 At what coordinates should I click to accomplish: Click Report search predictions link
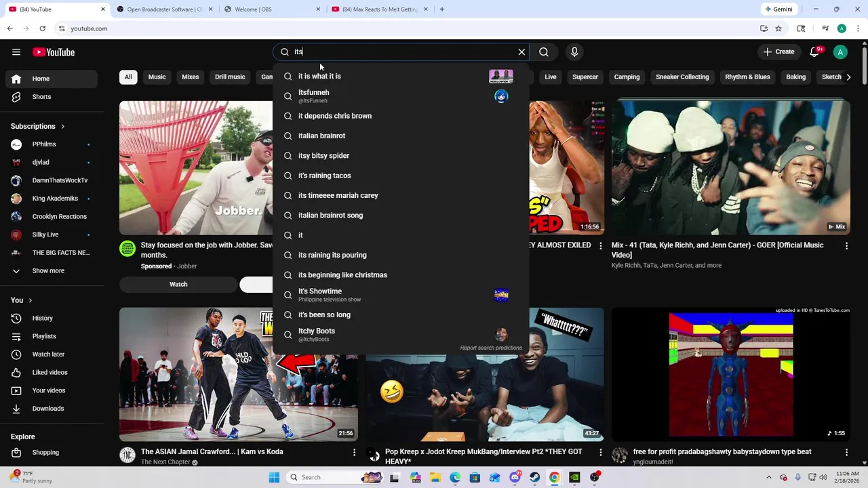tap(491, 348)
